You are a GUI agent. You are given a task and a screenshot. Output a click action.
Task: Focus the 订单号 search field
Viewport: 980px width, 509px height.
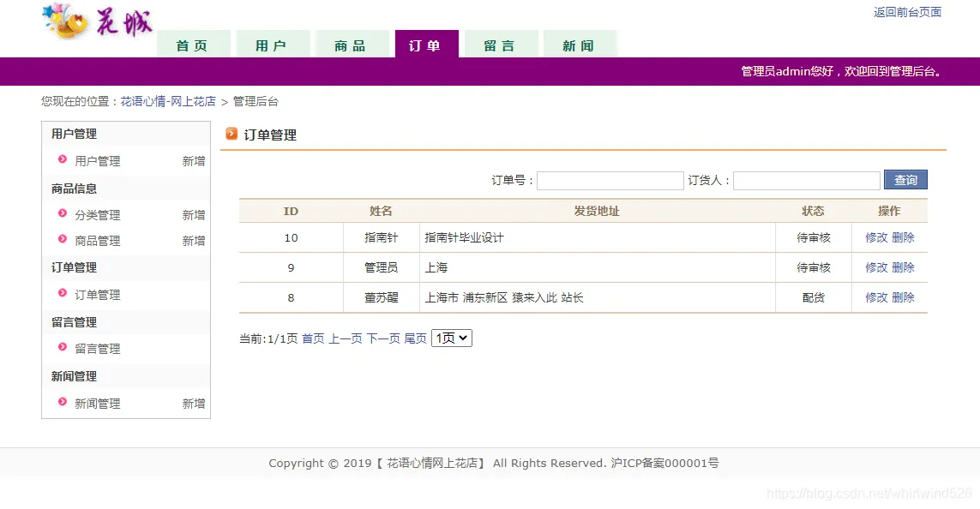[x=610, y=181]
